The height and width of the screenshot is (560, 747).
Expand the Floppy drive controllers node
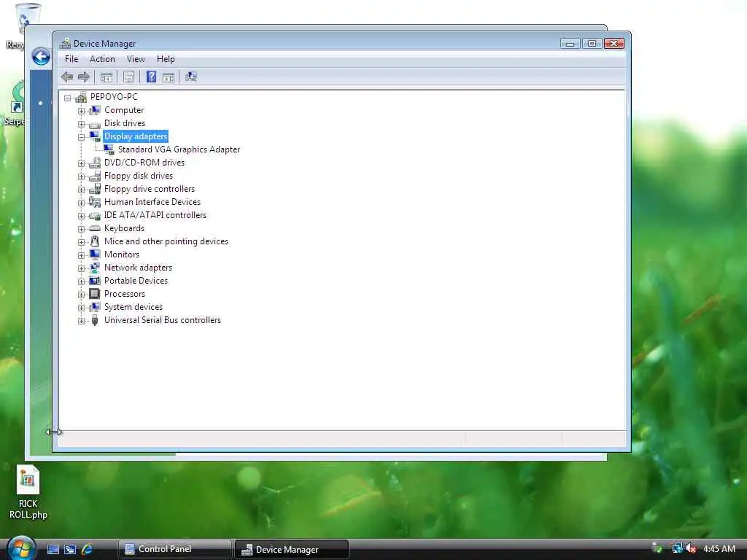click(82, 190)
